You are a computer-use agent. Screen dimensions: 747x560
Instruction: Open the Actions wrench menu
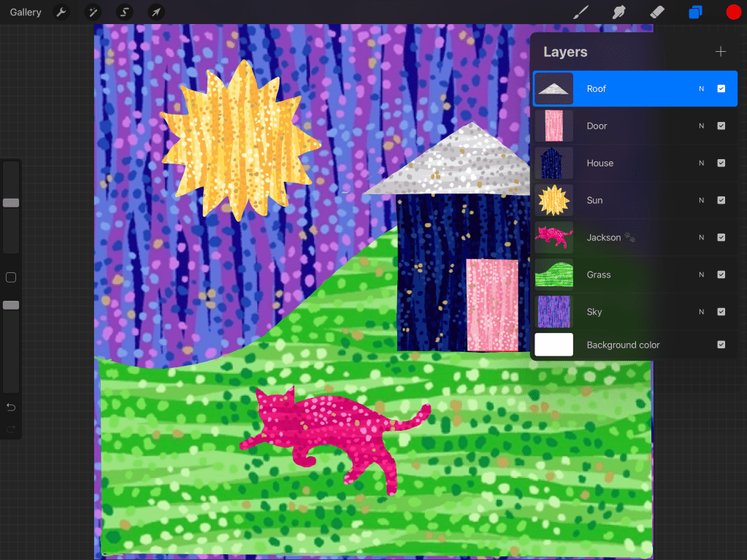[62, 12]
